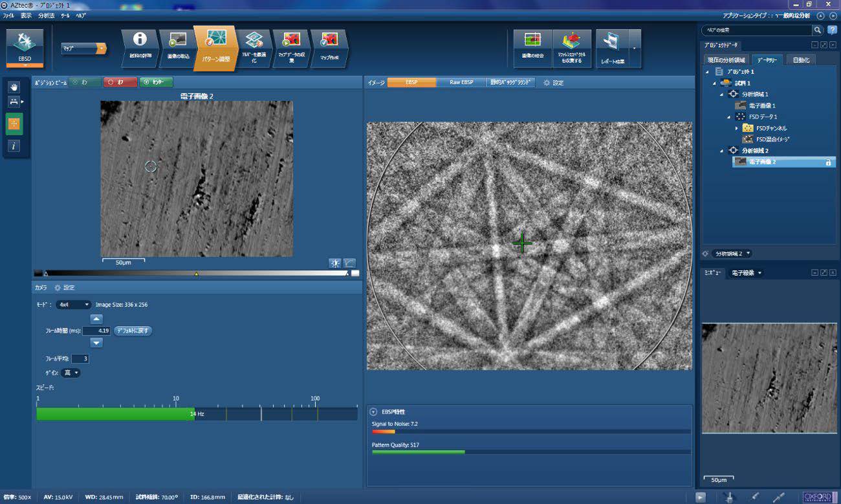Click the yellow midpoint marker on contrast slider

[197, 274]
